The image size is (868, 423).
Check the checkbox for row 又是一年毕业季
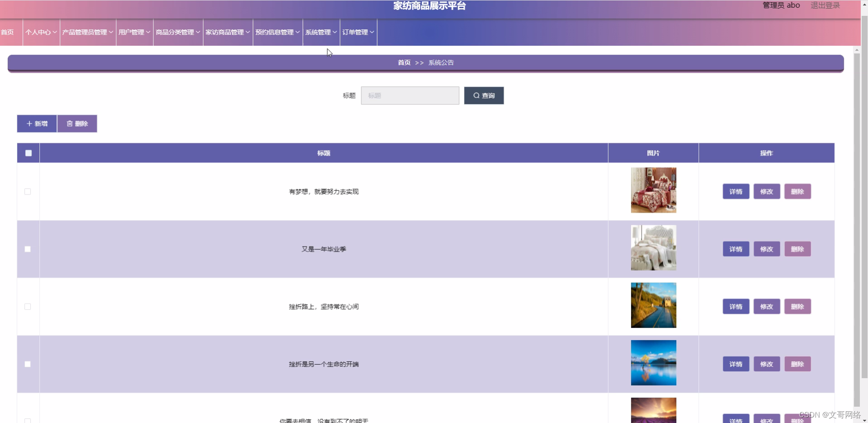coord(27,249)
